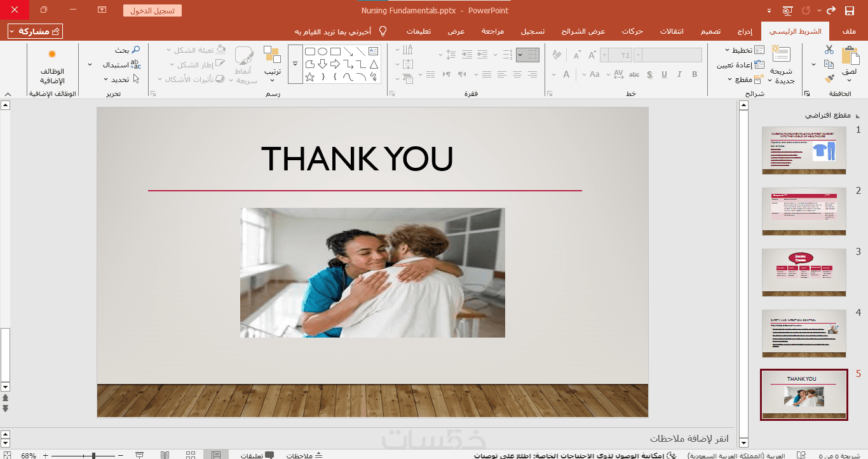Choose the text box shape in the gallery
This screenshot has height=459, width=868.
pyautogui.click(x=374, y=51)
